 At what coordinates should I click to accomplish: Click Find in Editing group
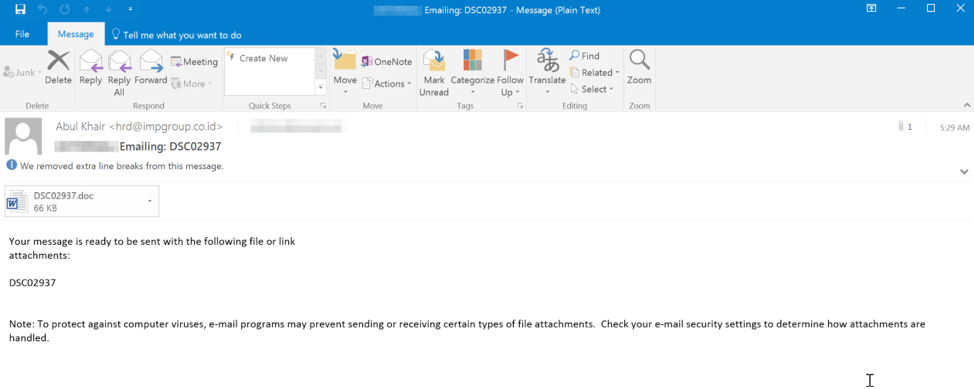click(585, 56)
